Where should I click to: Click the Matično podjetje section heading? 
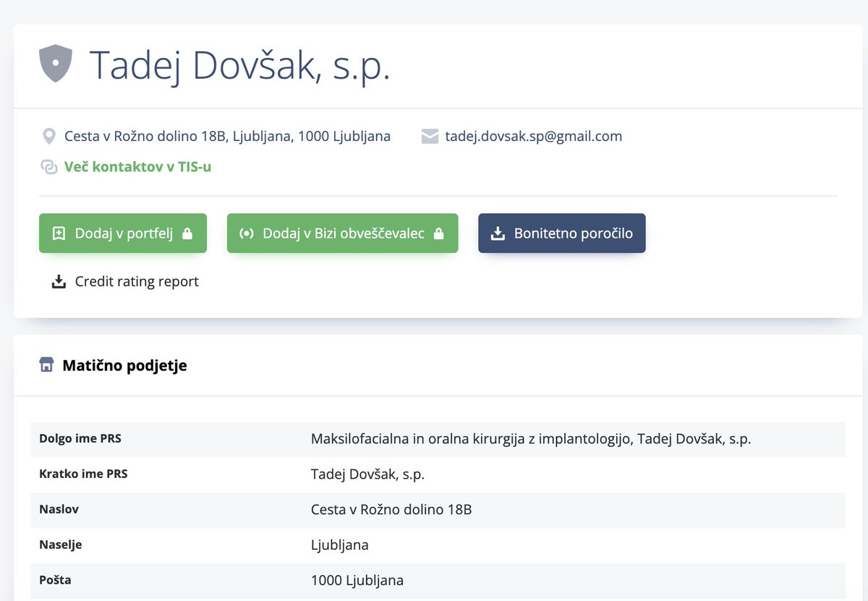(124, 365)
